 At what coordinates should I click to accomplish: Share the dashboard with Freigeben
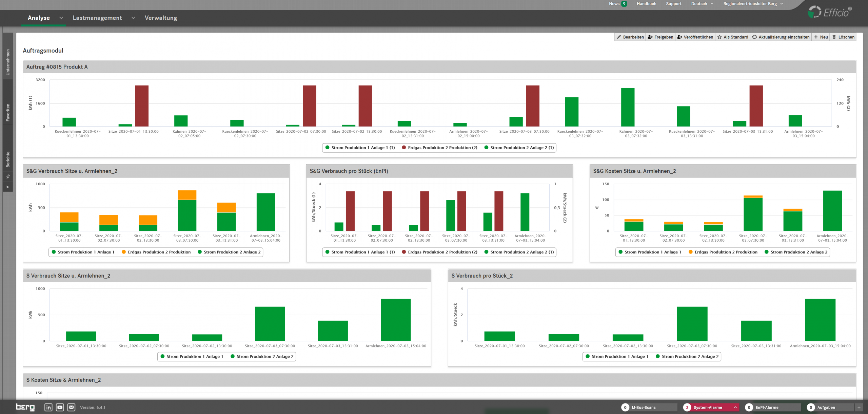click(x=660, y=37)
